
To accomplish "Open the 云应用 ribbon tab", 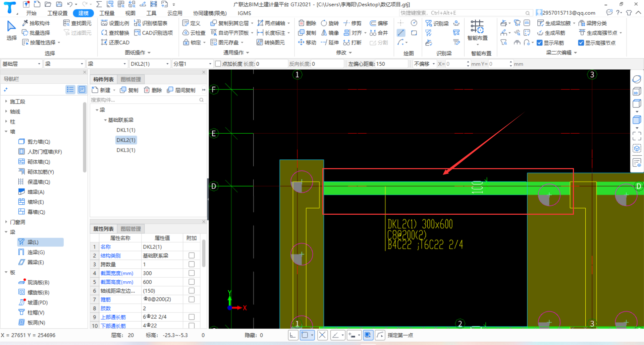I will 175,13.
